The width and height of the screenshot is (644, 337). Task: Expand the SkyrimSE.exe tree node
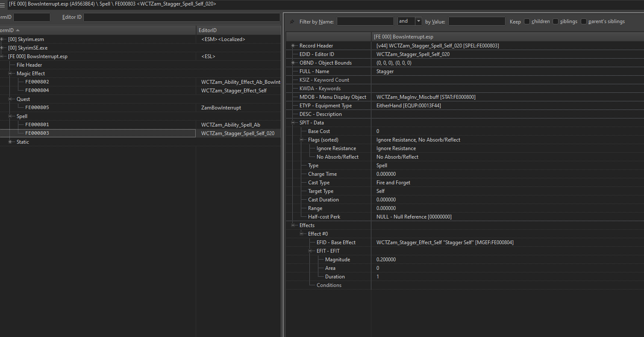coord(2,48)
